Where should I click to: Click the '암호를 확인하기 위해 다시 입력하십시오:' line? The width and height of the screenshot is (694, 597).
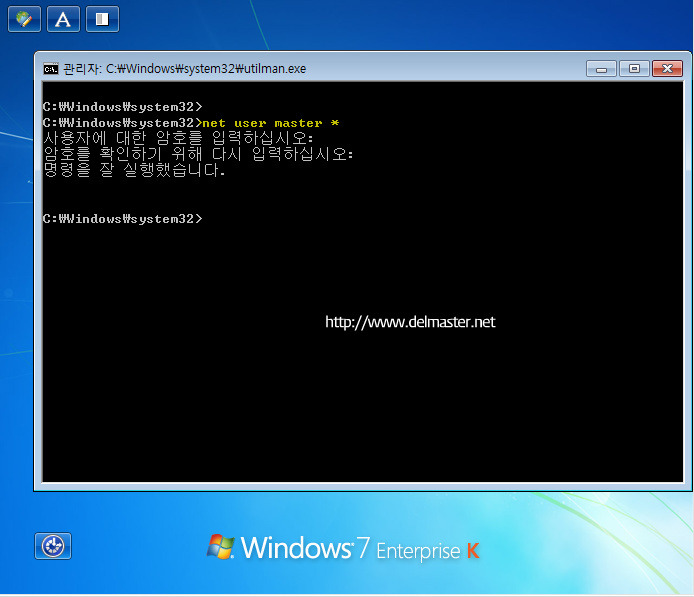[198, 154]
